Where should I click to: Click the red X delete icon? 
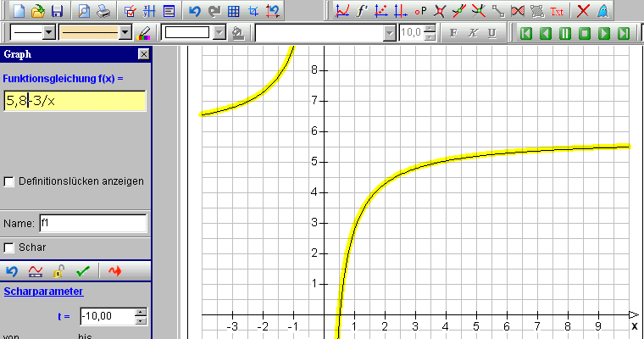(x=582, y=11)
